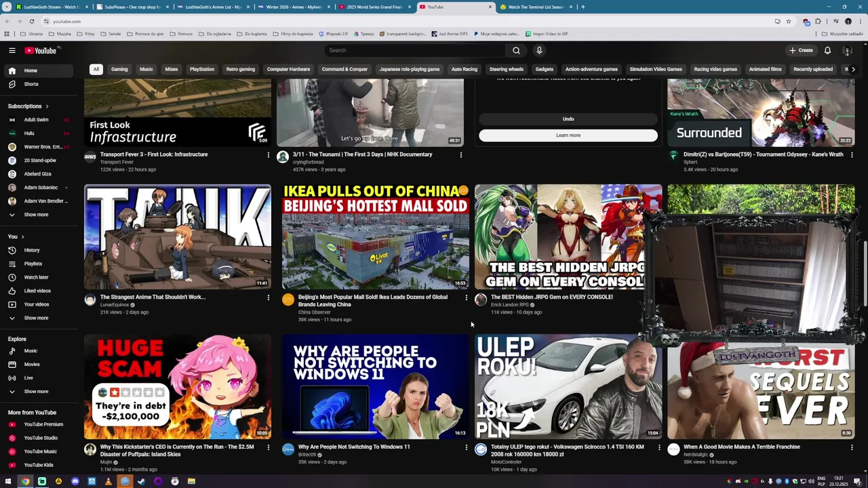Open YouTube Studio in the sidebar

pyautogui.click(x=40, y=438)
